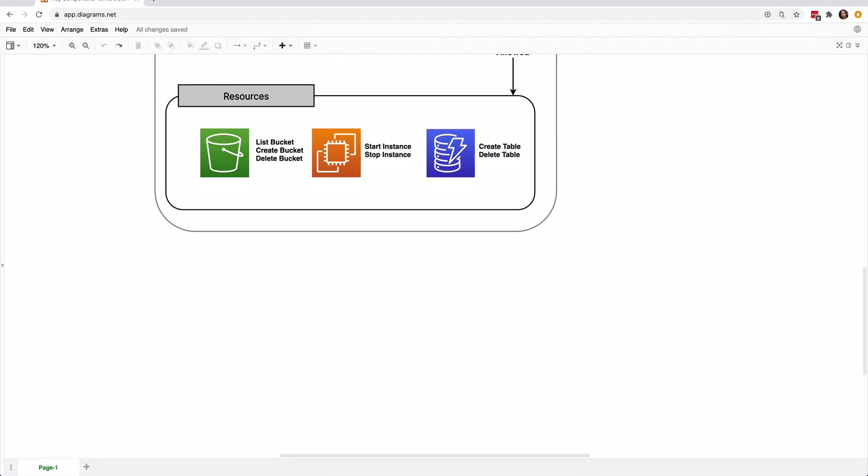Click the To Front toolbar icon
Viewport: 868px width, 476px height.
157,46
